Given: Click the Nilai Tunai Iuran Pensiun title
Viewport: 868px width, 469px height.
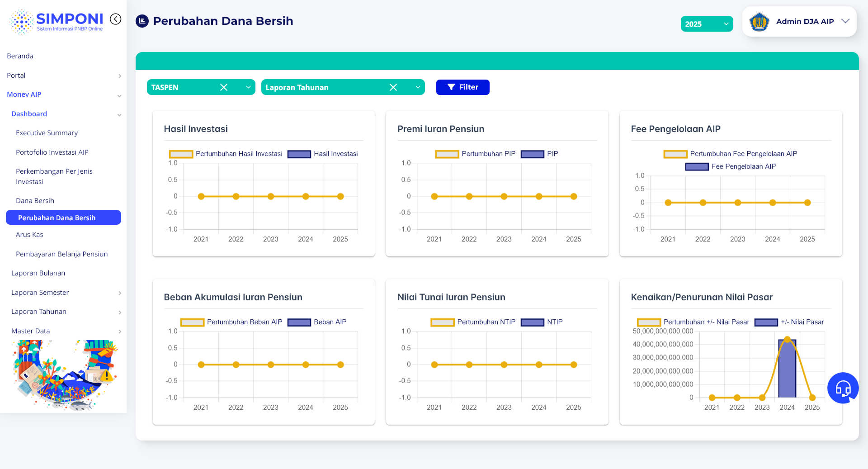Looking at the screenshot, I should [451, 297].
